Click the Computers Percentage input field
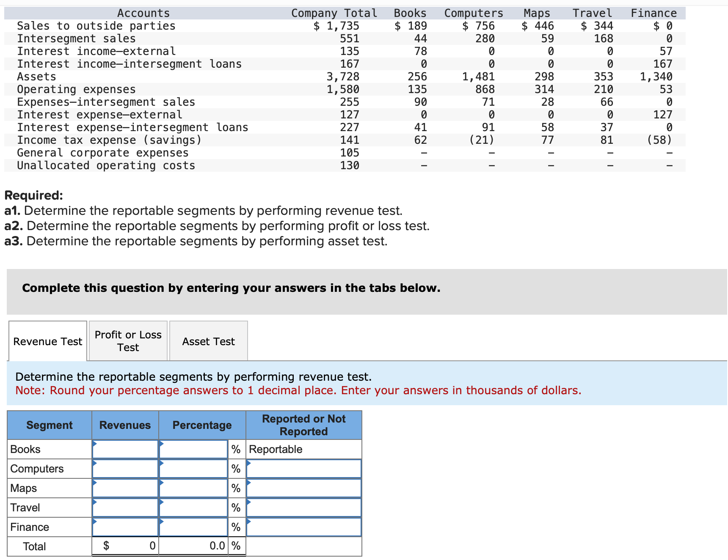728x560 pixels. point(193,468)
